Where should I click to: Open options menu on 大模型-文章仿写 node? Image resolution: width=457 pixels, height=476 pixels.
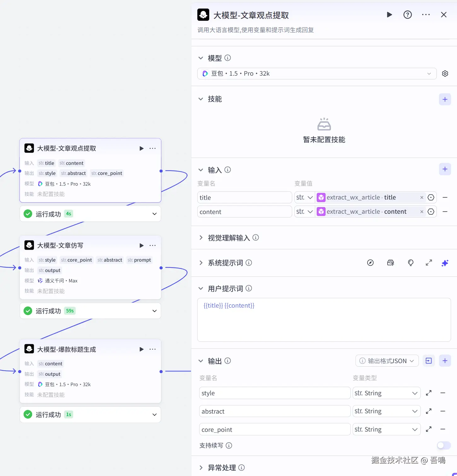click(153, 246)
